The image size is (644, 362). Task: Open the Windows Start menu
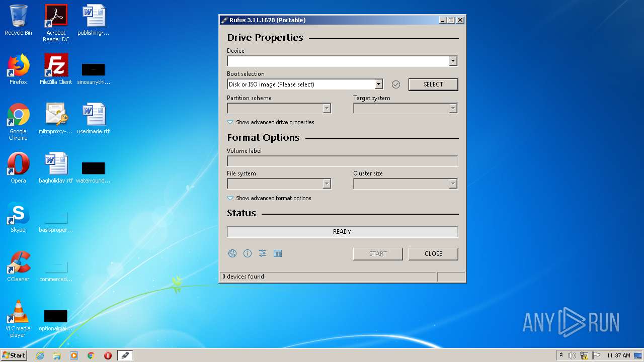coord(14,355)
